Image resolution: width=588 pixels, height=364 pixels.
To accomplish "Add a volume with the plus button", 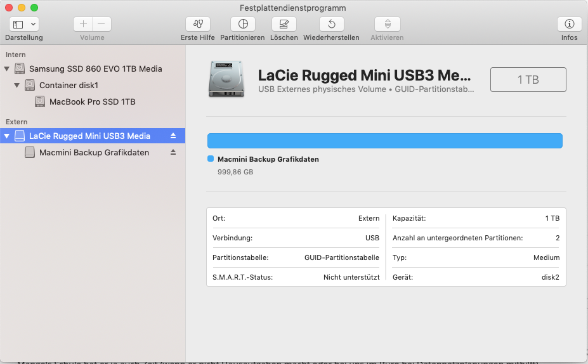I will tap(83, 24).
